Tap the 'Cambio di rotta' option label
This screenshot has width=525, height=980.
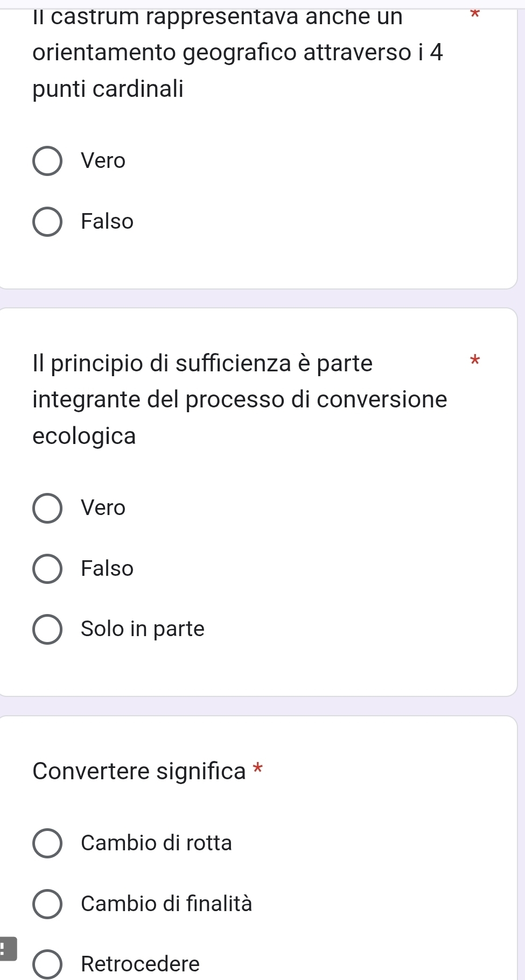156,843
